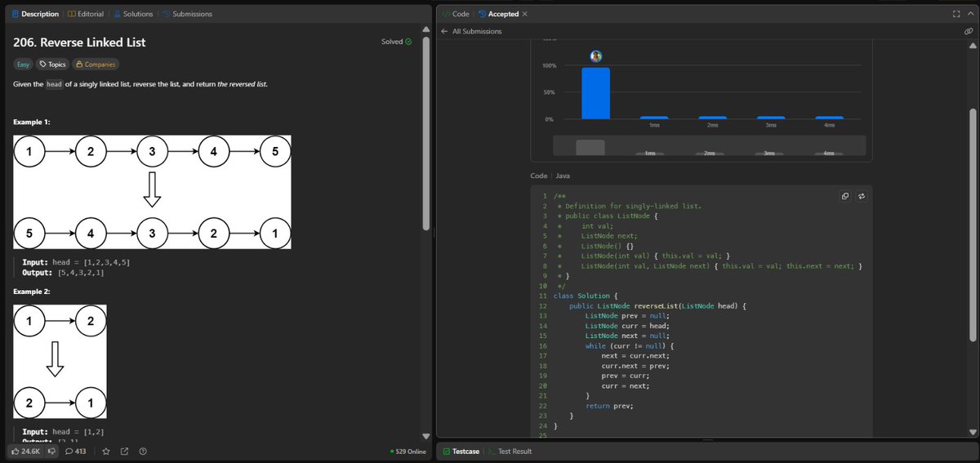Click the Solved status indicator
The image size is (980, 463).
tap(396, 42)
